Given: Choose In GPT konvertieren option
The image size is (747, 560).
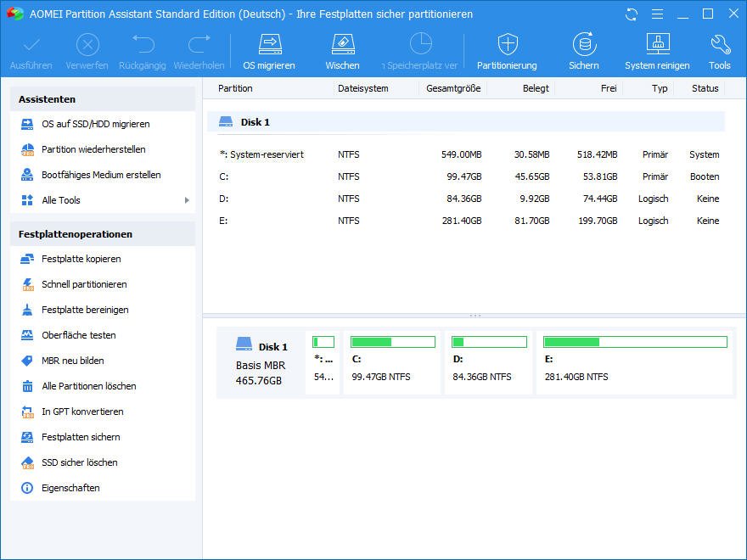Looking at the screenshot, I should 82,412.
